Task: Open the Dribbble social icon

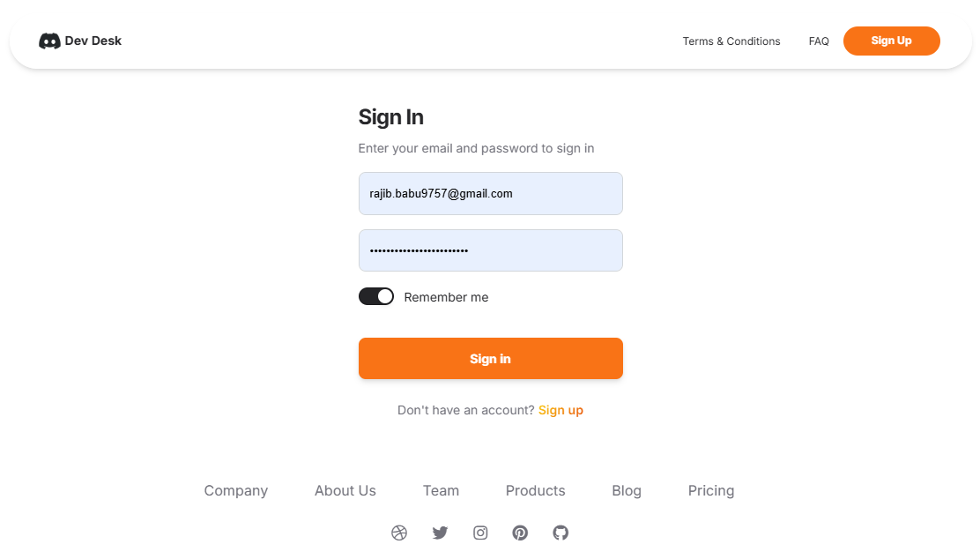Action: (399, 533)
